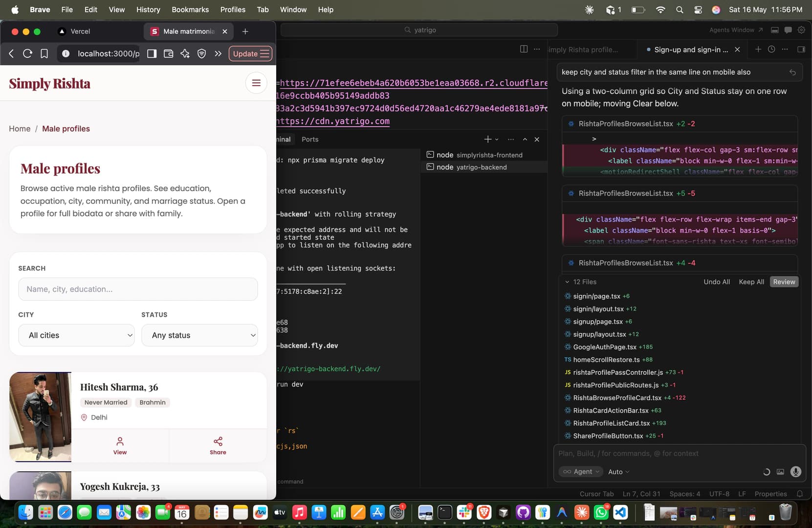Open the Auto model dropdown
This screenshot has width=812, height=528.
coord(618,472)
